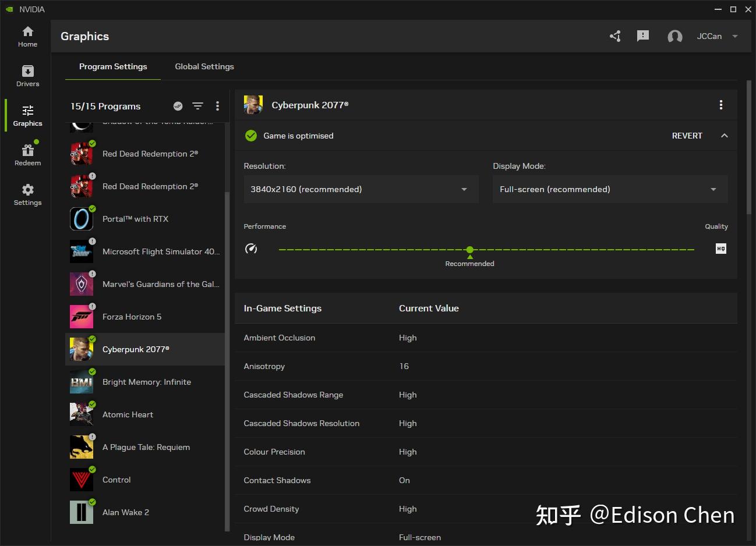Open NVIDIA app Settings from sidebar
The width and height of the screenshot is (756, 546).
(x=27, y=194)
